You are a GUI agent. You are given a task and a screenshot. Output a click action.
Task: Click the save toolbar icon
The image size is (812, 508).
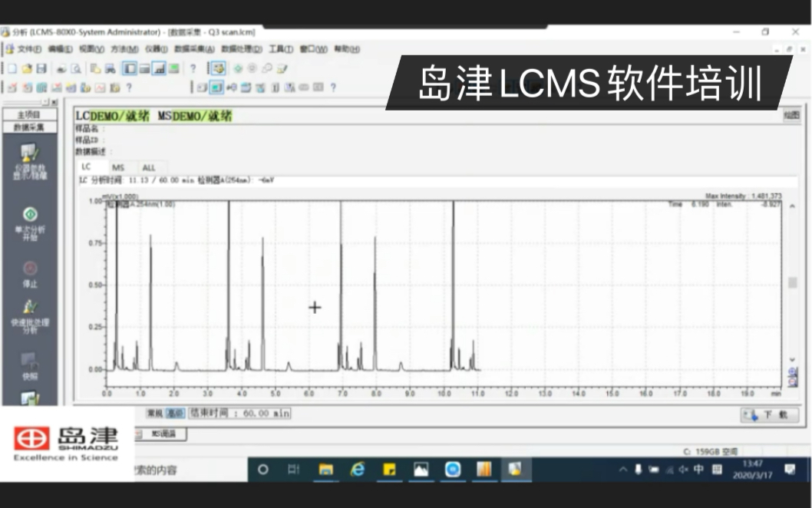pos(40,69)
